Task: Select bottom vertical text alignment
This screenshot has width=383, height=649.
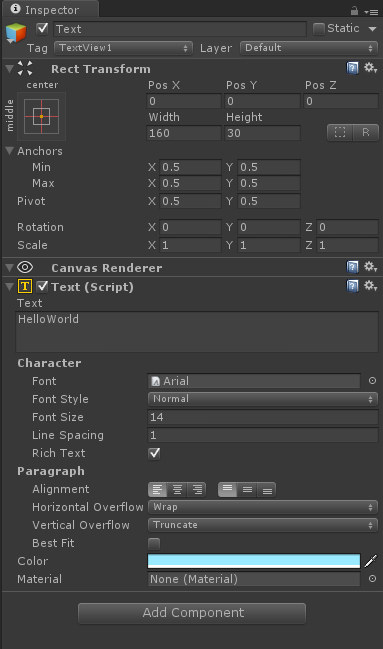Action: pyautogui.click(x=267, y=490)
